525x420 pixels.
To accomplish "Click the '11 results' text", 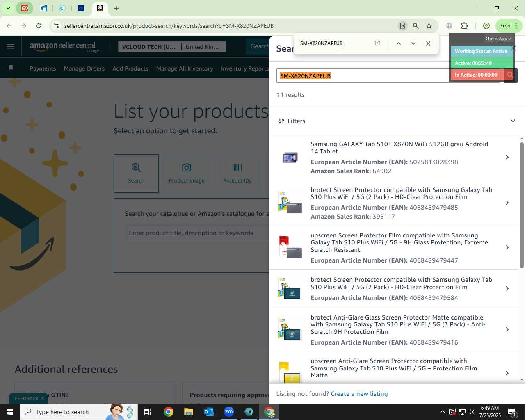I will coord(290,95).
